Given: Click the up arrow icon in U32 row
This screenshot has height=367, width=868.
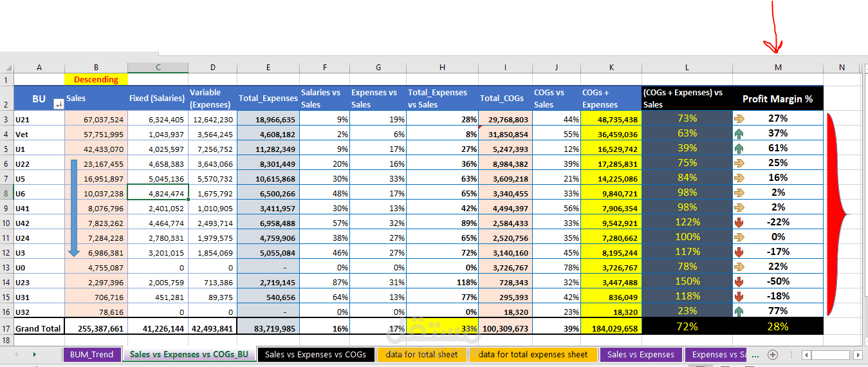Looking at the screenshot, I should coord(739,311).
